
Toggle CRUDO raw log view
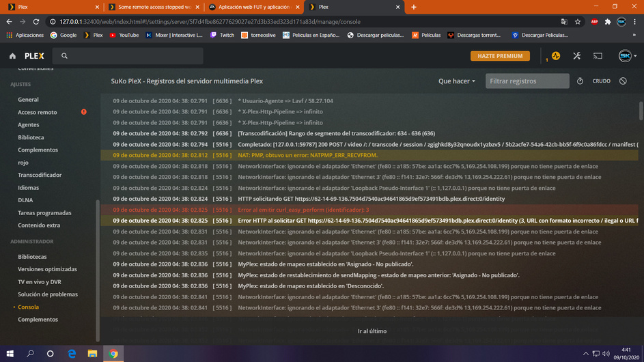[601, 81]
